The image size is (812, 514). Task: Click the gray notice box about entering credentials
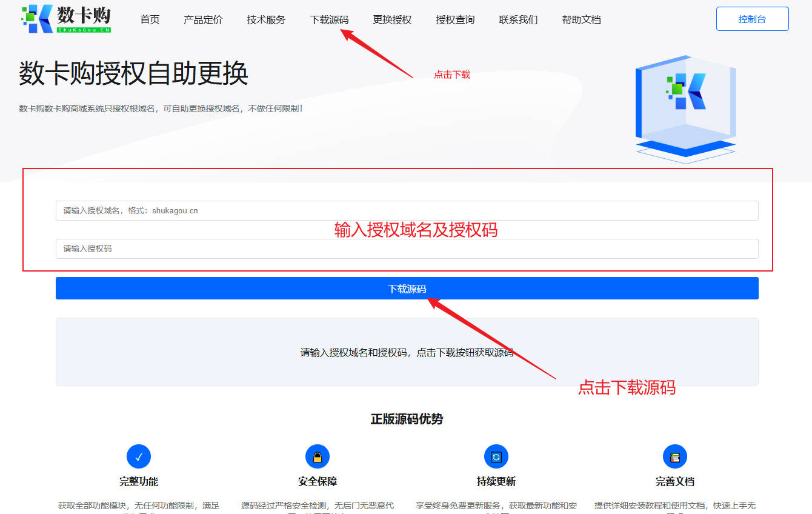pos(407,352)
